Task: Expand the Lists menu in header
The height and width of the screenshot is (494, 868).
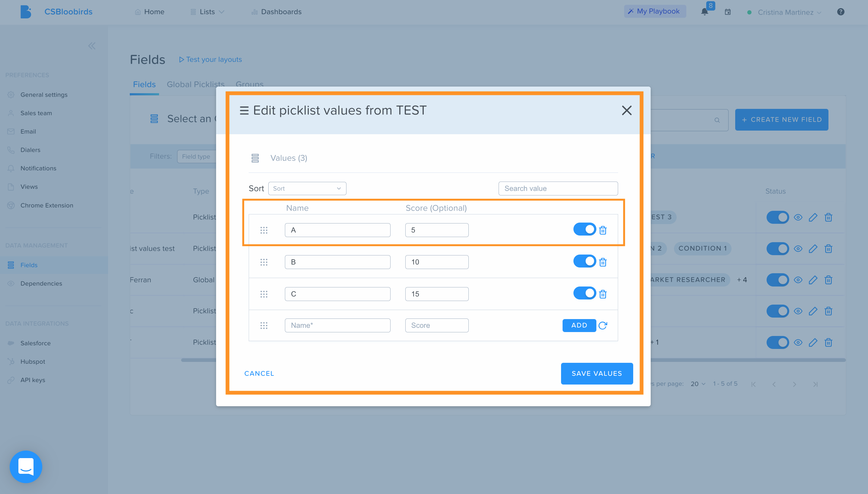Action: click(207, 12)
